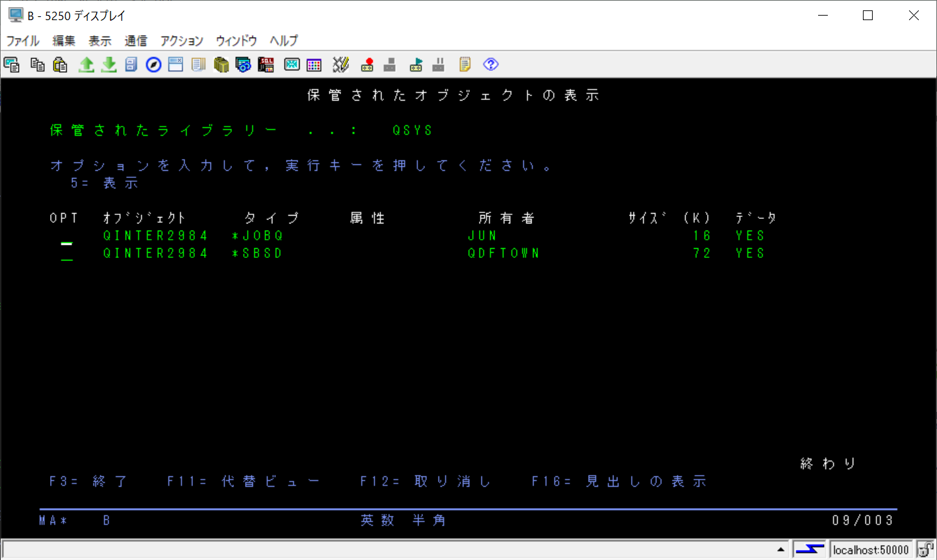937x560 pixels.
Task: Click the size value 16
Action: click(702, 236)
